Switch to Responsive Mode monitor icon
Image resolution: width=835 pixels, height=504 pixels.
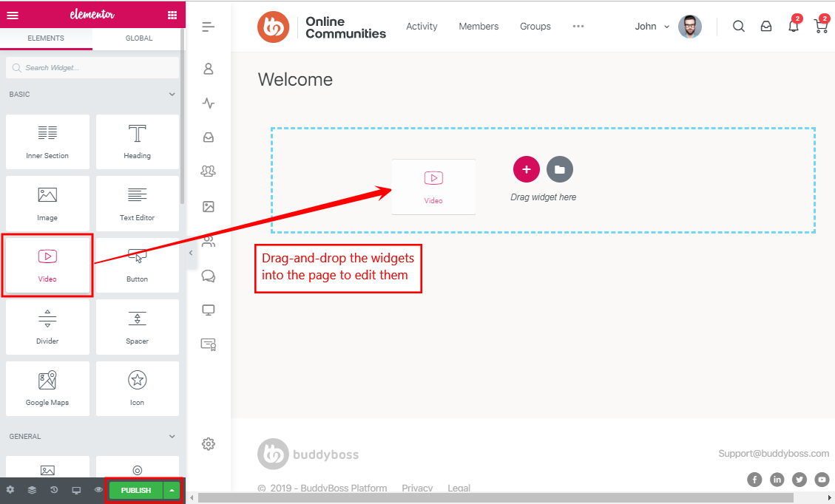(75, 490)
